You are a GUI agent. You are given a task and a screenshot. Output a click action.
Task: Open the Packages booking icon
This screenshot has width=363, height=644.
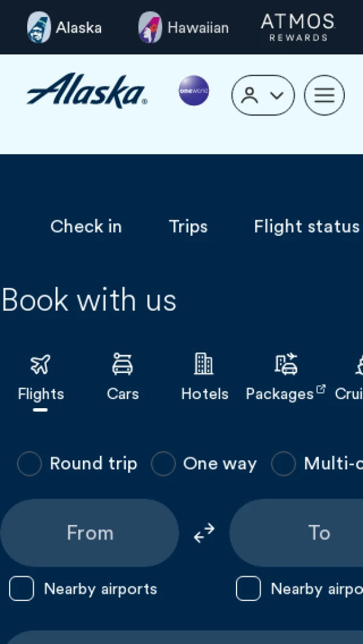(x=286, y=364)
